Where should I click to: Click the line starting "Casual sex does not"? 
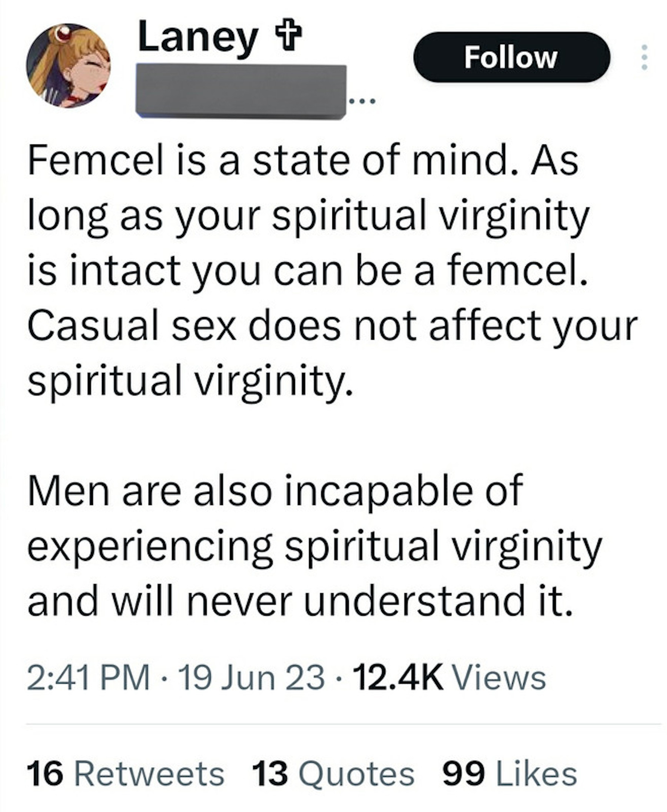(332, 326)
